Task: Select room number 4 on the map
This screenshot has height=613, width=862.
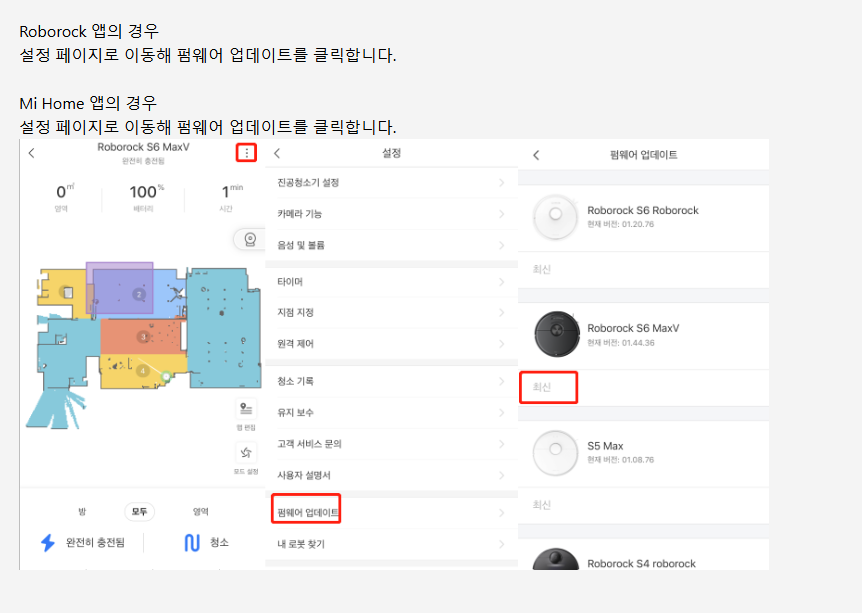Action: pyautogui.click(x=142, y=371)
